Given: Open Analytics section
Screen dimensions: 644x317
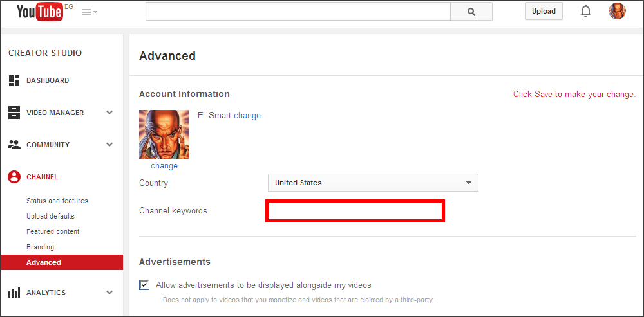Looking at the screenshot, I should pos(46,293).
